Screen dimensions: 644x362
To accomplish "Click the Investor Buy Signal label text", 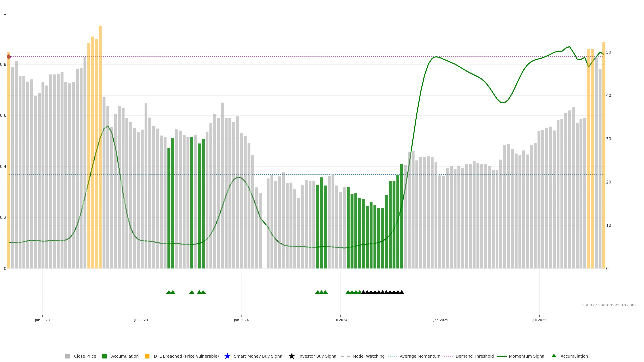I will (318, 356).
